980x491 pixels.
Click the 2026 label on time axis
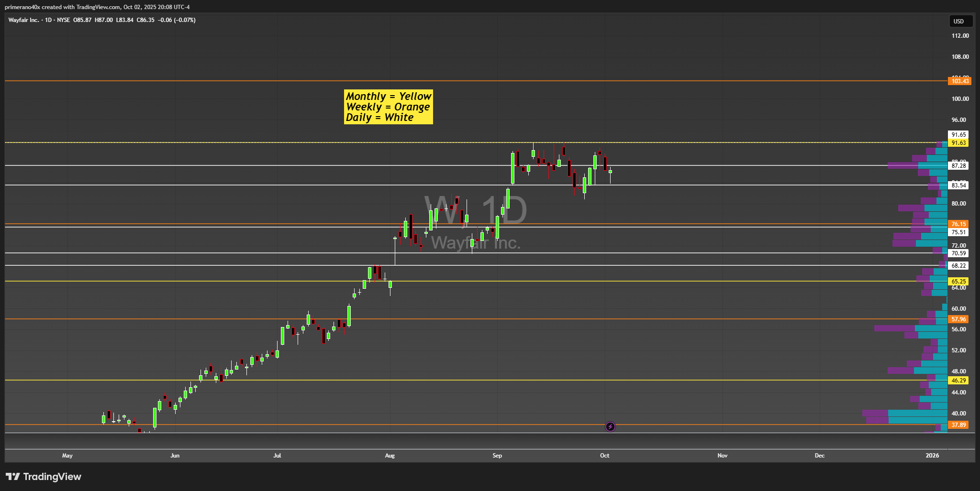(933, 456)
